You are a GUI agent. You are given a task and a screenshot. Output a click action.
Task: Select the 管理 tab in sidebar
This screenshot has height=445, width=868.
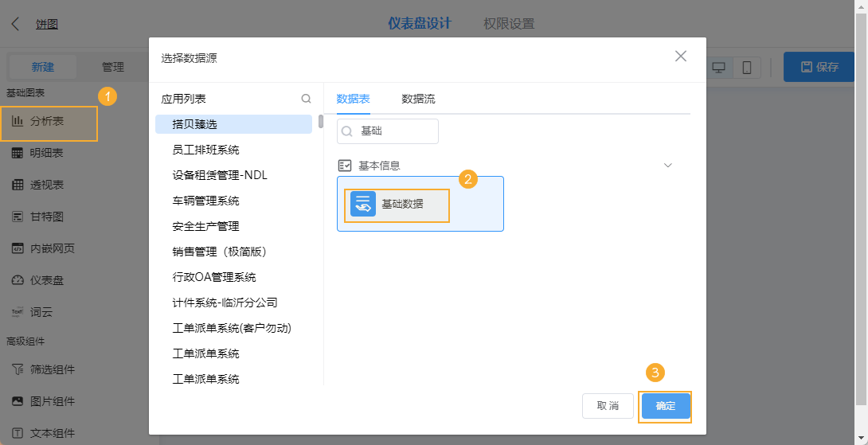(113, 67)
